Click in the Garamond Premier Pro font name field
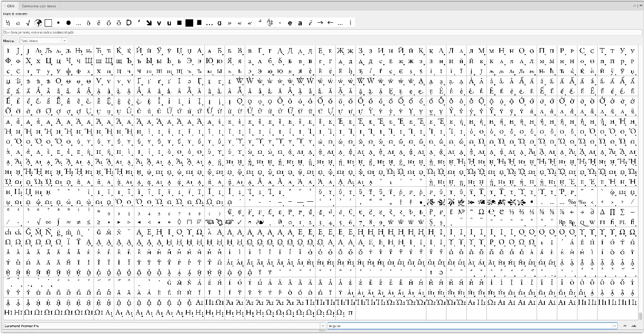 point(159,326)
